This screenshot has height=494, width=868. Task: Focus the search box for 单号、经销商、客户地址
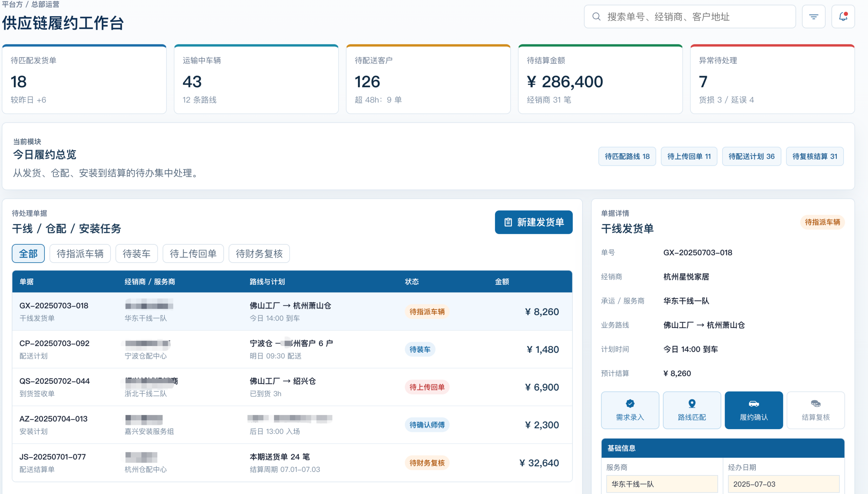(x=690, y=17)
